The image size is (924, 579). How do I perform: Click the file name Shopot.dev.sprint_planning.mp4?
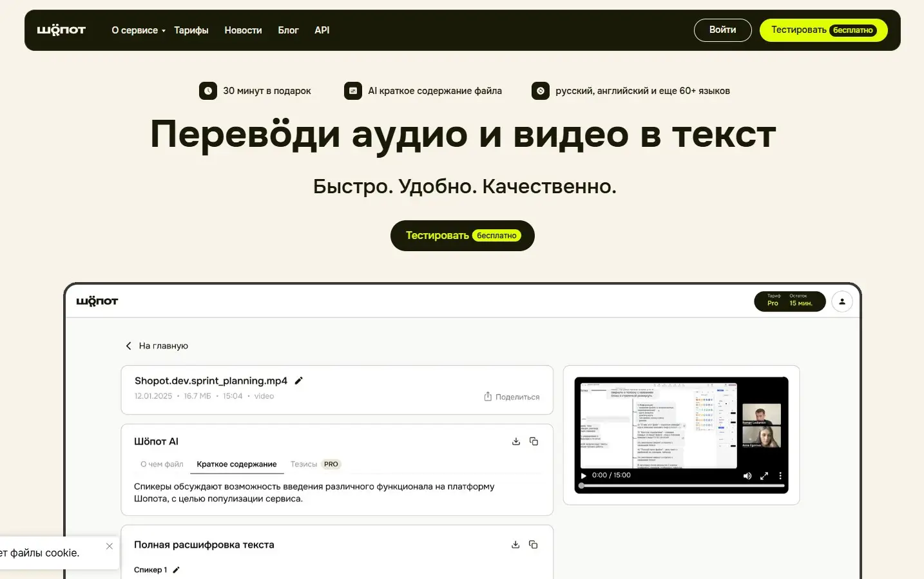point(211,381)
